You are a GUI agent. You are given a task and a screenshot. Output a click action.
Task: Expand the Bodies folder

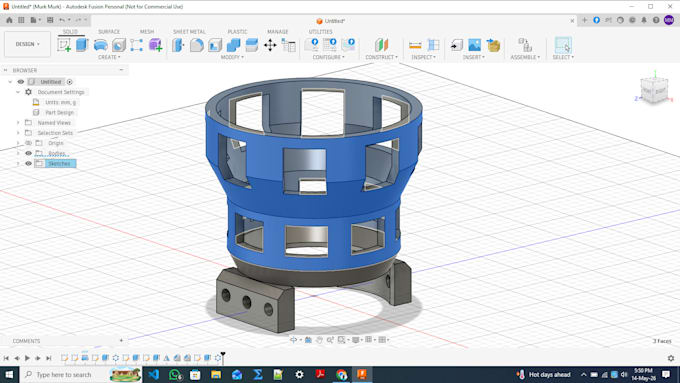pos(18,153)
